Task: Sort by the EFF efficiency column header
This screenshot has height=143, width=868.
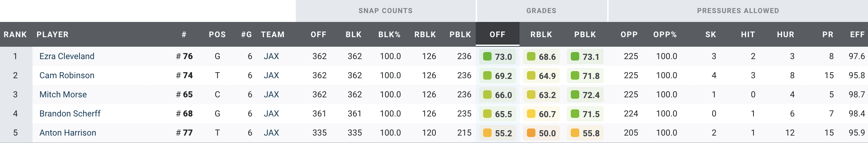Action: 857,35
